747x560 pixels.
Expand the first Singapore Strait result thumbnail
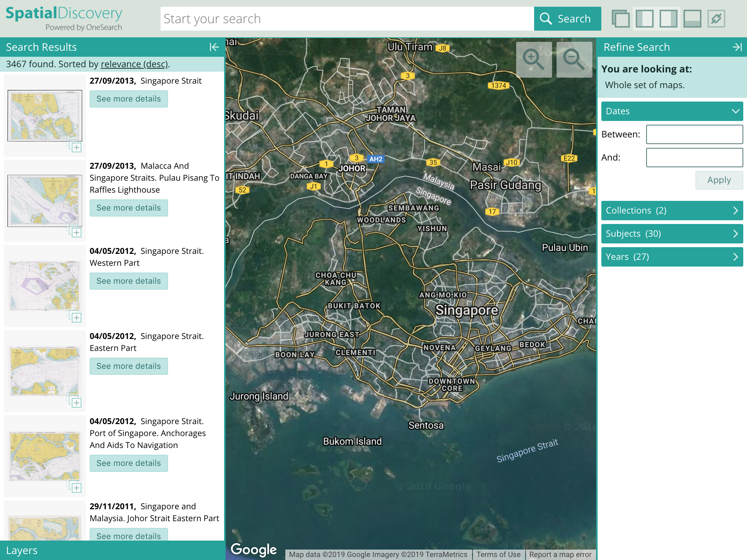point(77,147)
